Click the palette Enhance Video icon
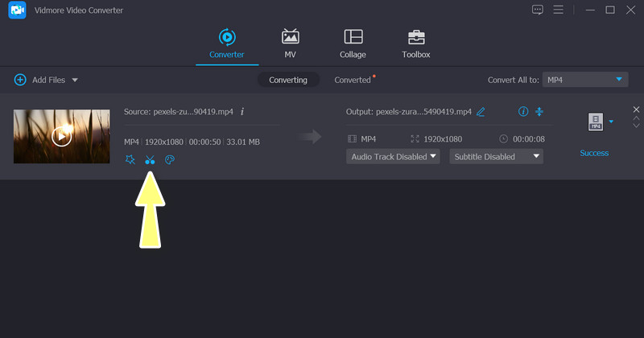This screenshot has height=338, width=644. click(x=169, y=160)
